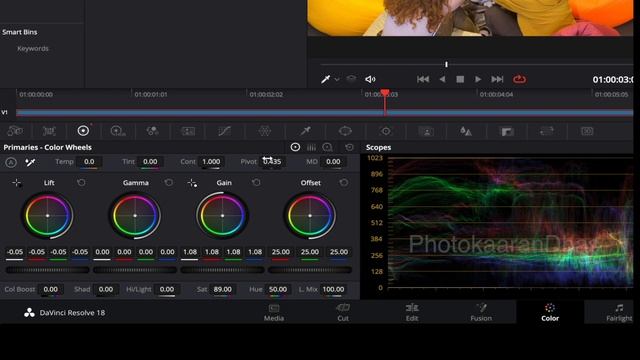Click the auto white balance eyedropper
The width and height of the screenshot is (640, 360).
(30, 162)
